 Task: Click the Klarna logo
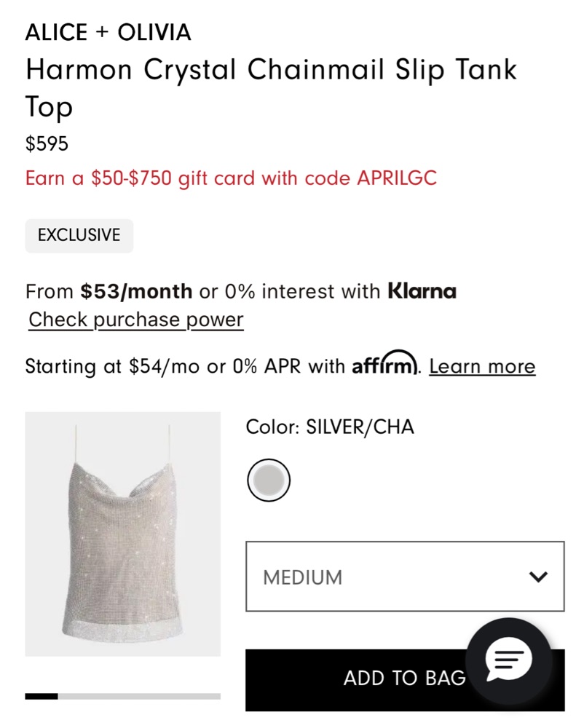tap(422, 292)
